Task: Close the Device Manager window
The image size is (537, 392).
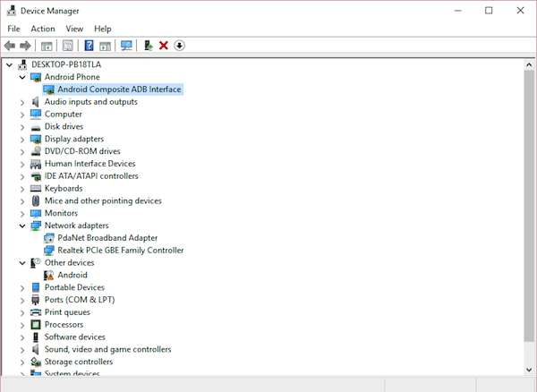Action: tap(521, 11)
